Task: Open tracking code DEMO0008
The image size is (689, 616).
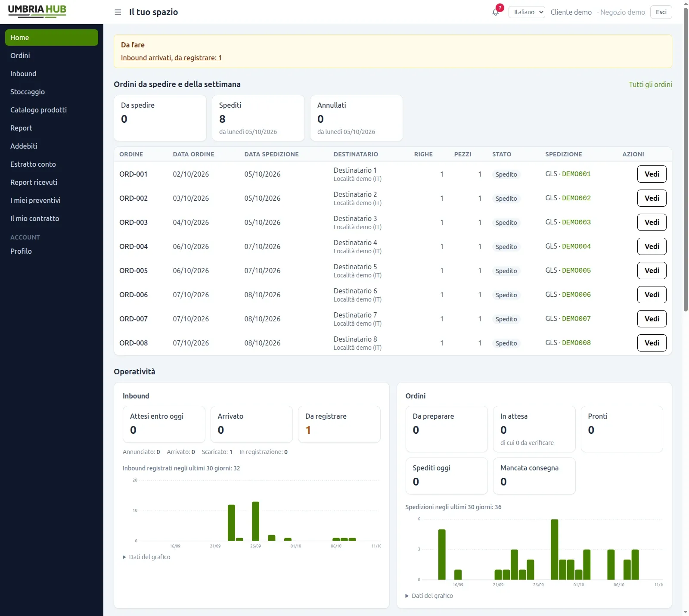Action: pos(576,343)
